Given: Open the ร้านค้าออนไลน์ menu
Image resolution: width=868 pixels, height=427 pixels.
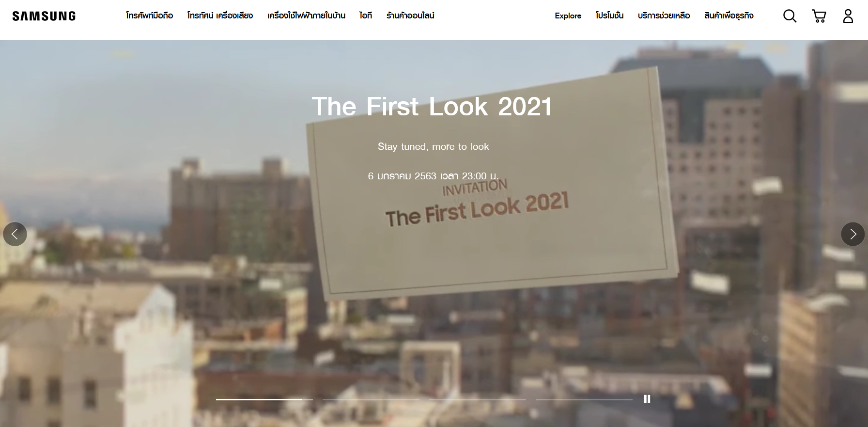Looking at the screenshot, I should [x=410, y=16].
